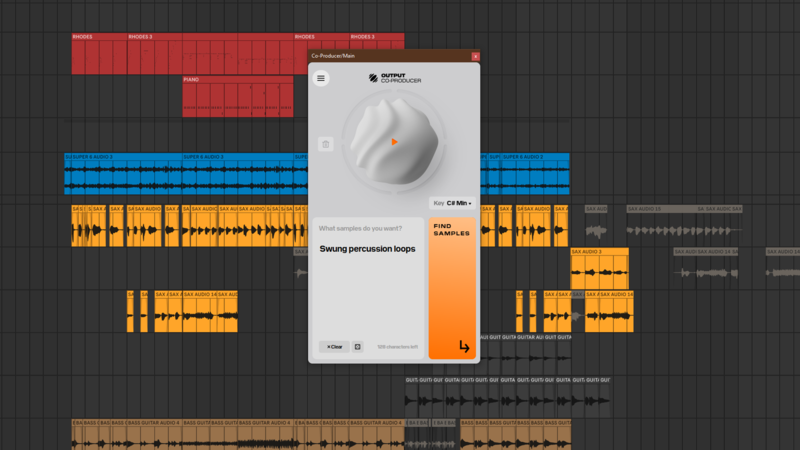Select the red PIANO clip in the arrangement

click(238, 96)
